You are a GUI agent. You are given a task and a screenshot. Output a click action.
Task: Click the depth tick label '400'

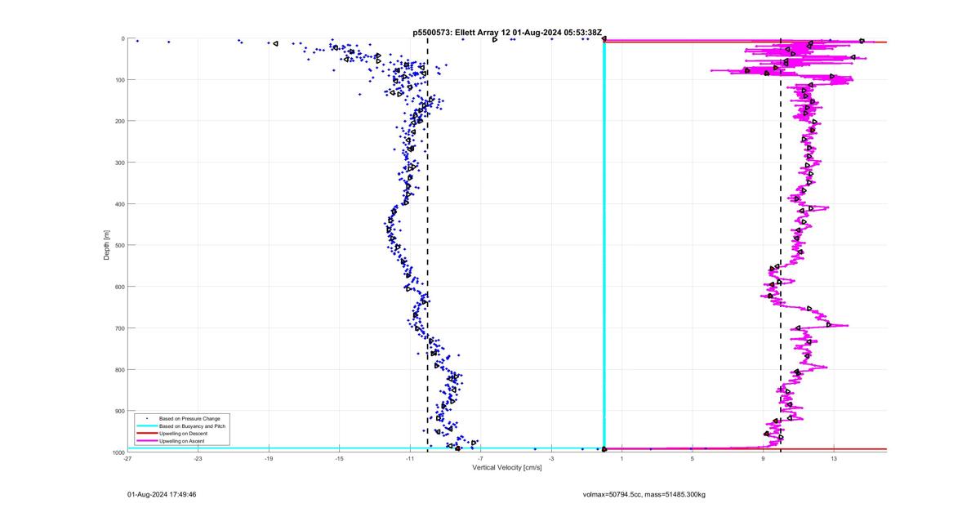pyautogui.click(x=118, y=204)
